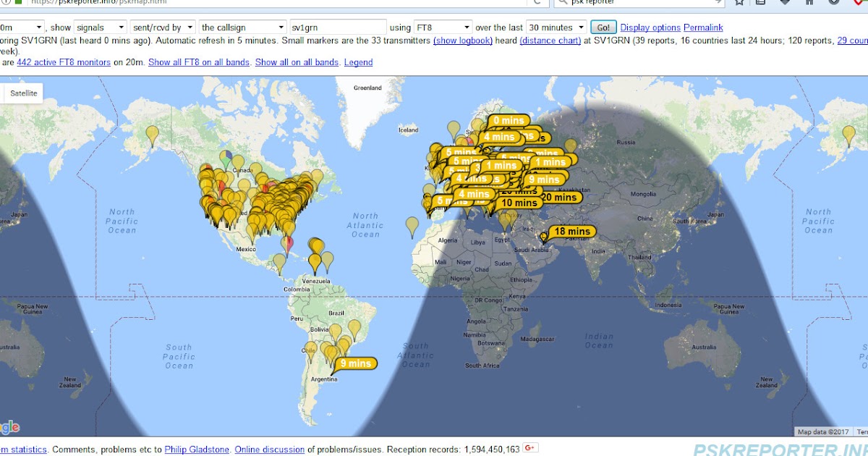
Task: Click the bookmark star icon in the address bar
Action: (739, 3)
